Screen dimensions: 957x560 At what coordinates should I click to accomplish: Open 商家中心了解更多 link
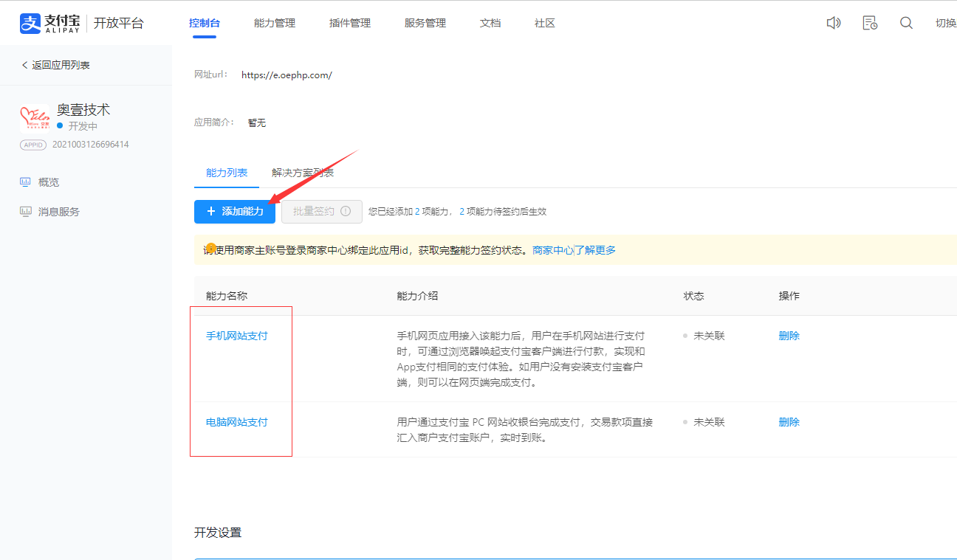tap(574, 250)
